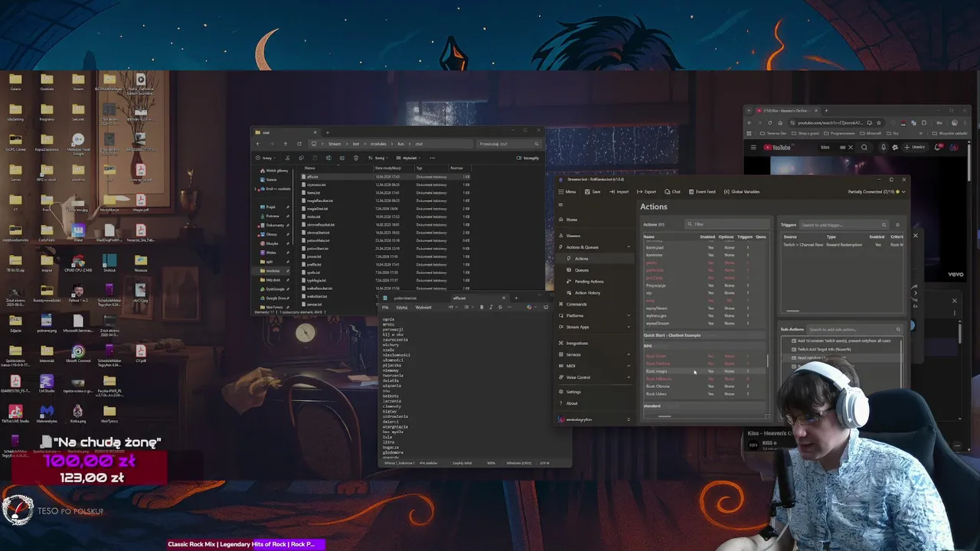
Task: Open Plik menu in Notepad
Action: (385, 308)
